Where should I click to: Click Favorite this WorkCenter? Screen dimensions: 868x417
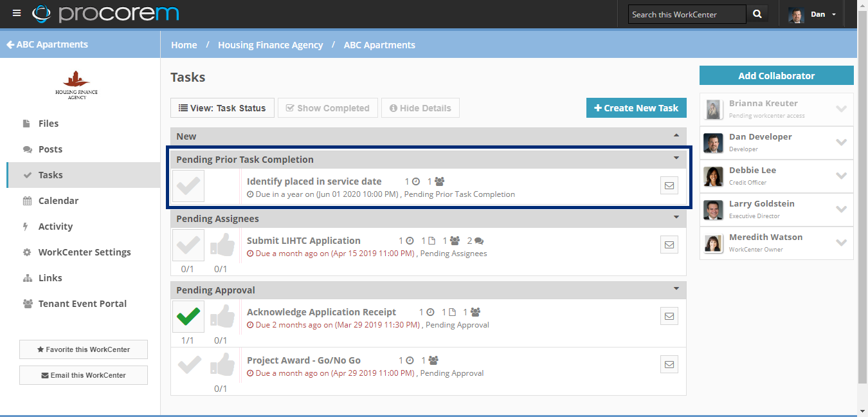83,349
